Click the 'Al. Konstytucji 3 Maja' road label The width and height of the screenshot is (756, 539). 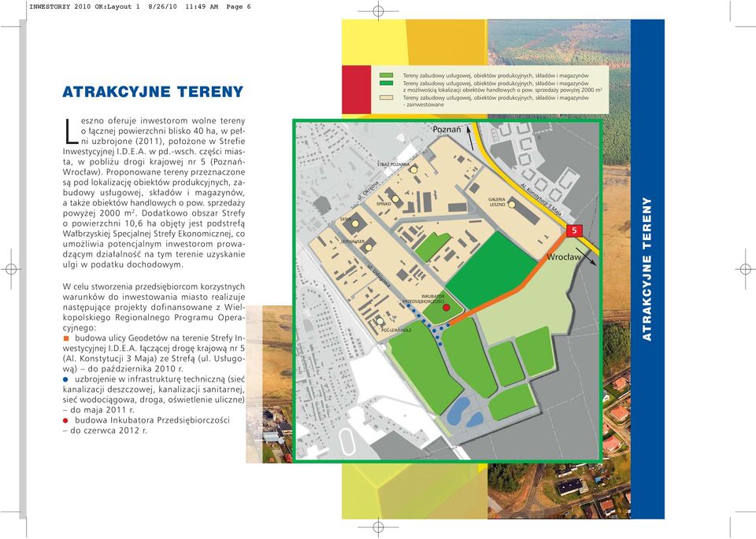click(x=542, y=199)
